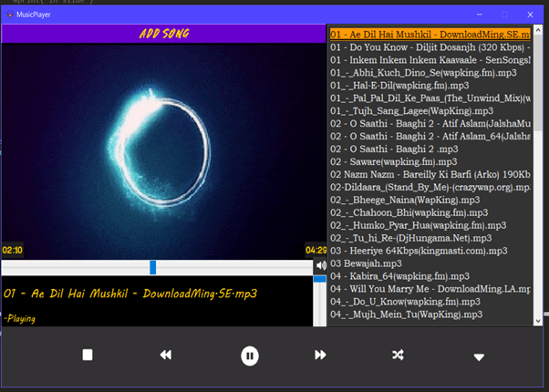549x392 pixels.
Task: Select '02-Dildaara_(Stand_By_Me)' song
Action: [430, 187]
